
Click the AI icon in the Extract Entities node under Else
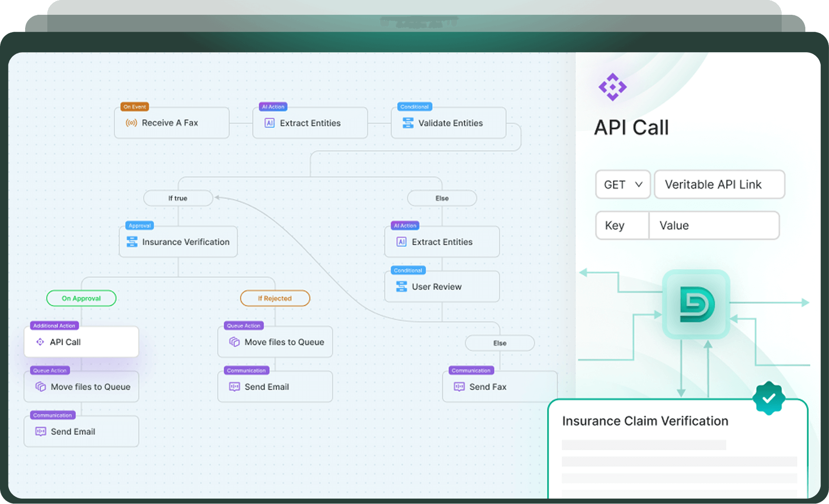[x=402, y=242]
